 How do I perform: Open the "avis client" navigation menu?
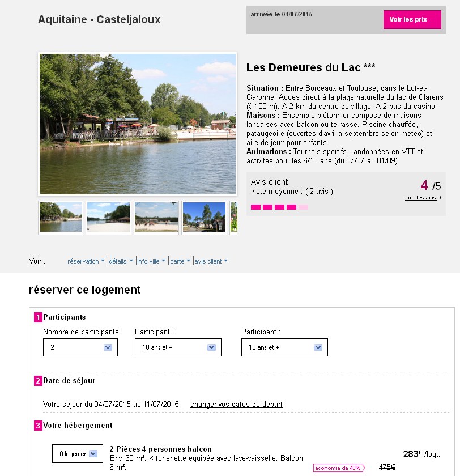coord(211,261)
